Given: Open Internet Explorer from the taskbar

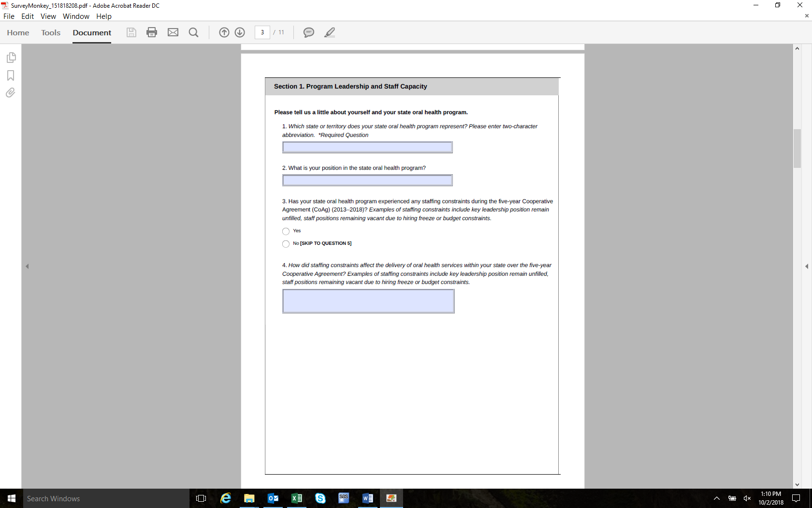Looking at the screenshot, I should 226,498.
